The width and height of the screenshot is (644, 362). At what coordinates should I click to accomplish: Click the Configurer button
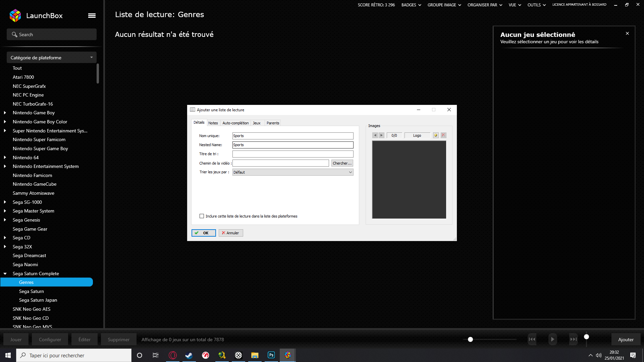pyautogui.click(x=50, y=340)
